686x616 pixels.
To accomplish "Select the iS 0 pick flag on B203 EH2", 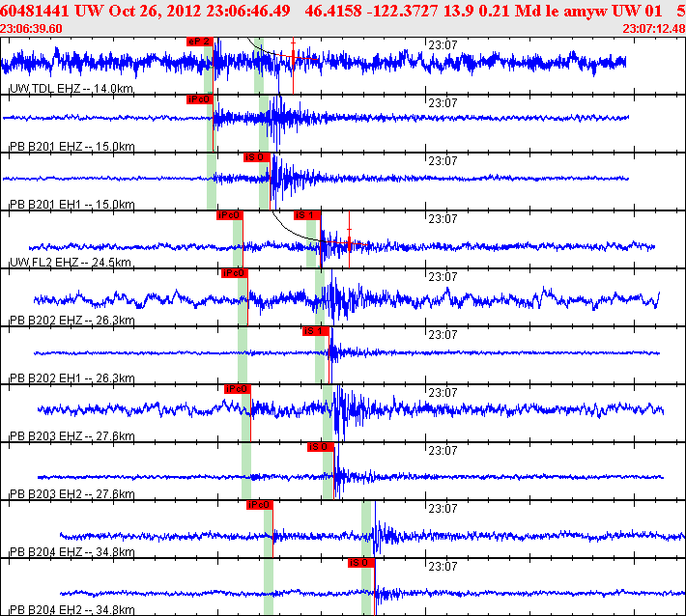I will 321,447.
